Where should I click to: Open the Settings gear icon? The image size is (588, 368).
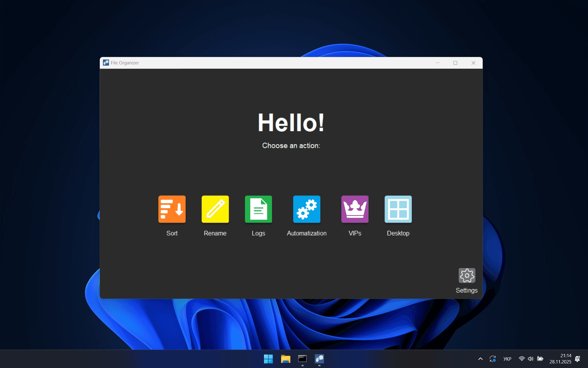click(x=466, y=275)
